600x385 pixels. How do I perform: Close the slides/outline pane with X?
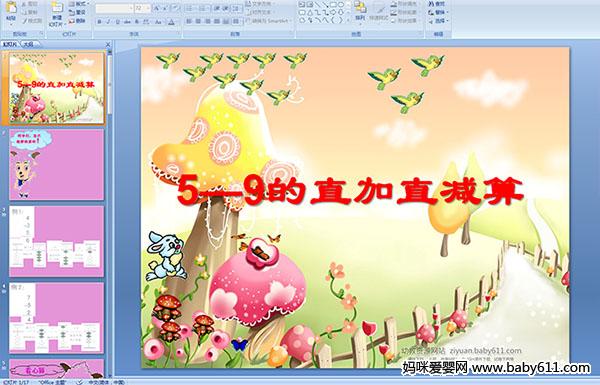point(108,44)
